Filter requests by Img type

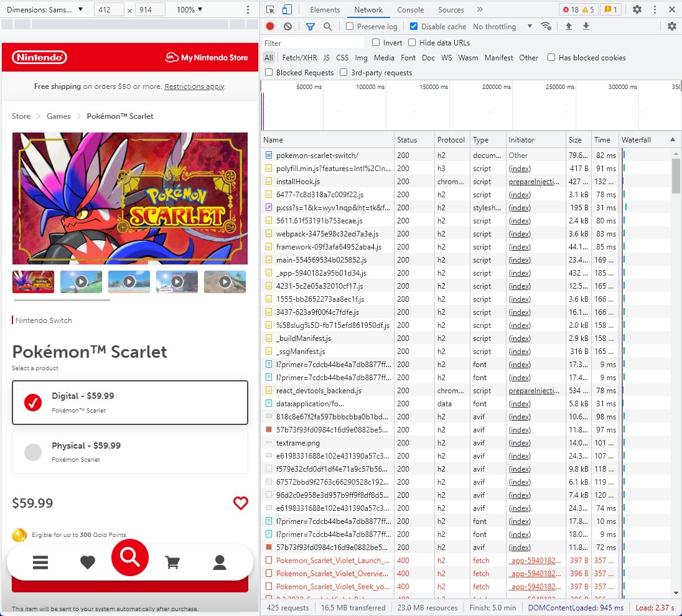coord(361,57)
